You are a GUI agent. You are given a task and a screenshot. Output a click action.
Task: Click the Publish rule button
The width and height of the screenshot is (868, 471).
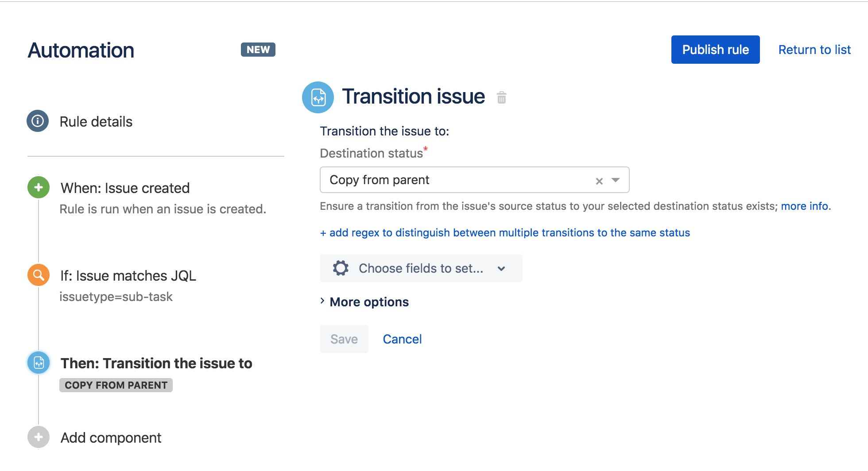tap(715, 50)
